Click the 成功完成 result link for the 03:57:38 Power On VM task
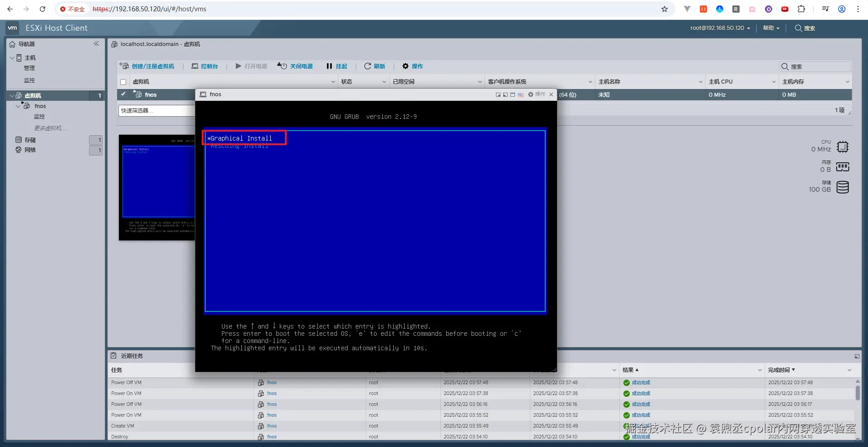868x447 pixels. [641, 393]
